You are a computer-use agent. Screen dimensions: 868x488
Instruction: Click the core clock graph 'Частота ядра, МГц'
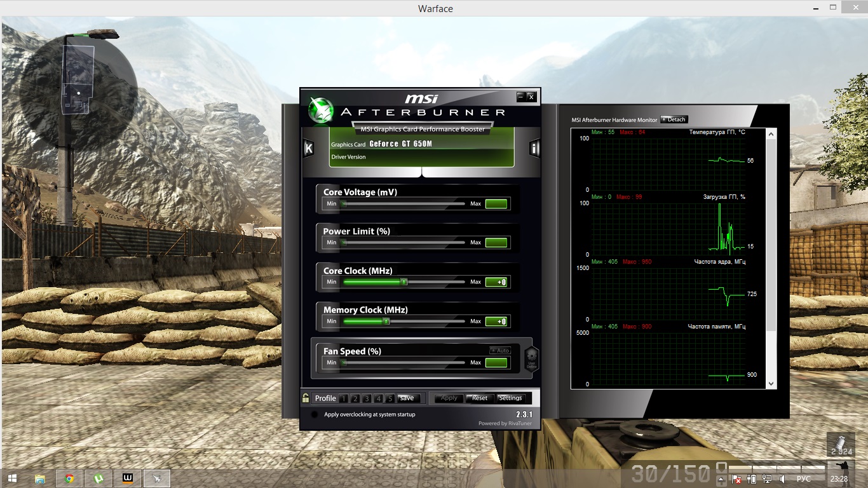668,294
